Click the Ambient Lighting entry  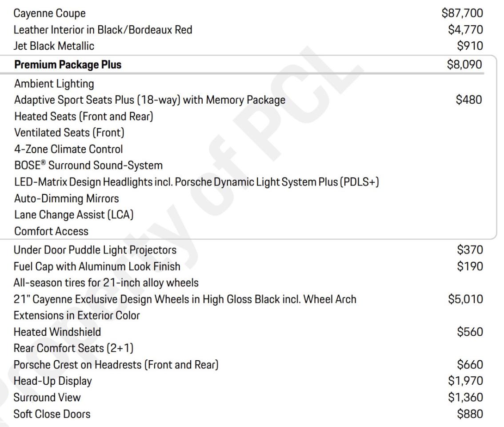pyautogui.click(x=54, y=84)
